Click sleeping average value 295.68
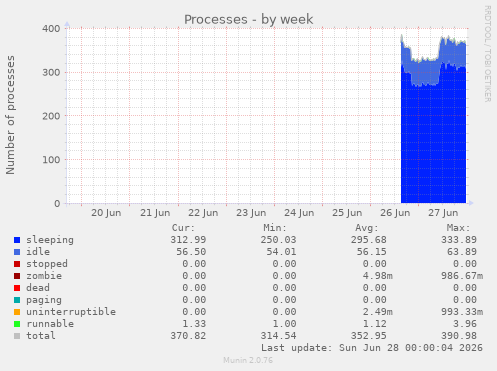 click(x=369, y=240)
